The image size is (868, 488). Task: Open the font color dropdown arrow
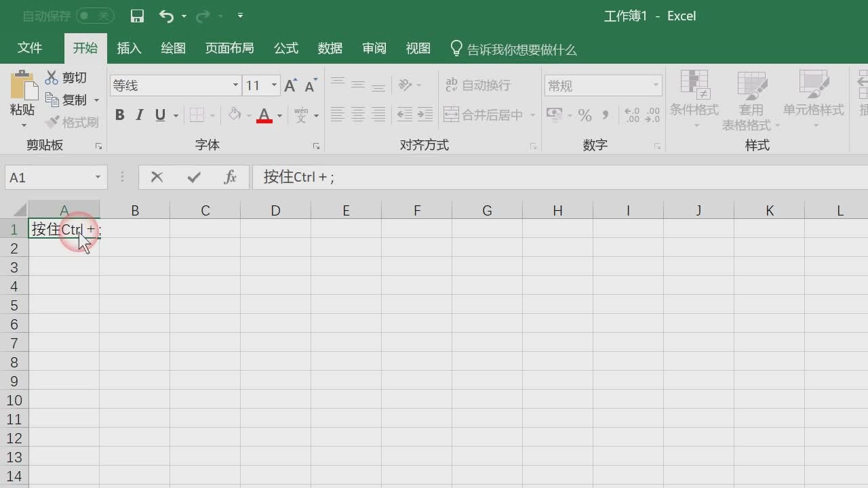(x=279, y=116)
